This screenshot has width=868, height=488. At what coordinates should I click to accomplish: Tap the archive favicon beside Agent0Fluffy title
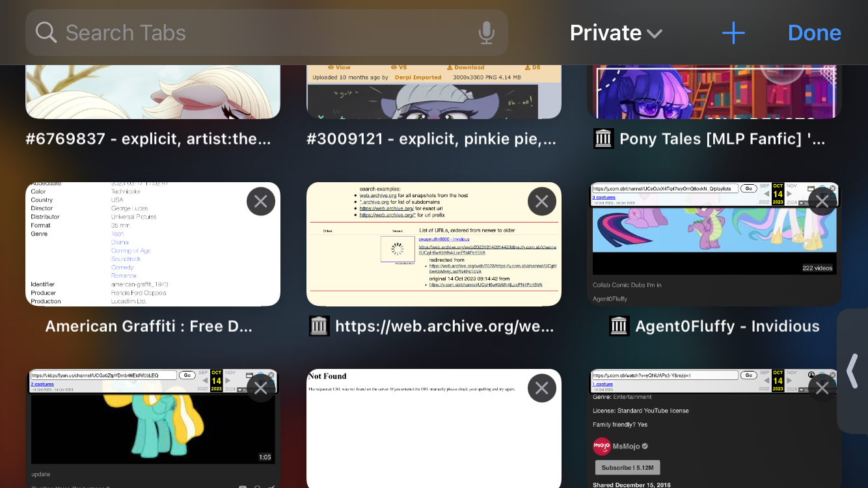tap(619, 326)
